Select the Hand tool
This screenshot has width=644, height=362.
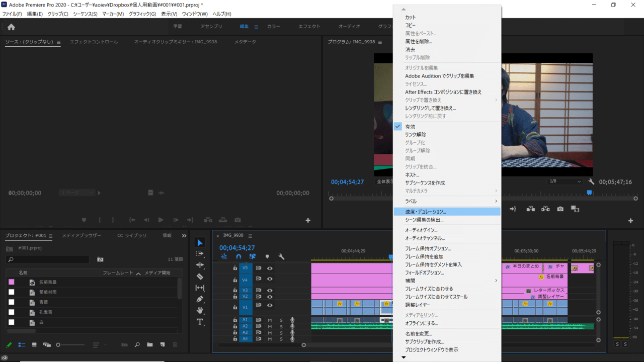tap(200, 310)
